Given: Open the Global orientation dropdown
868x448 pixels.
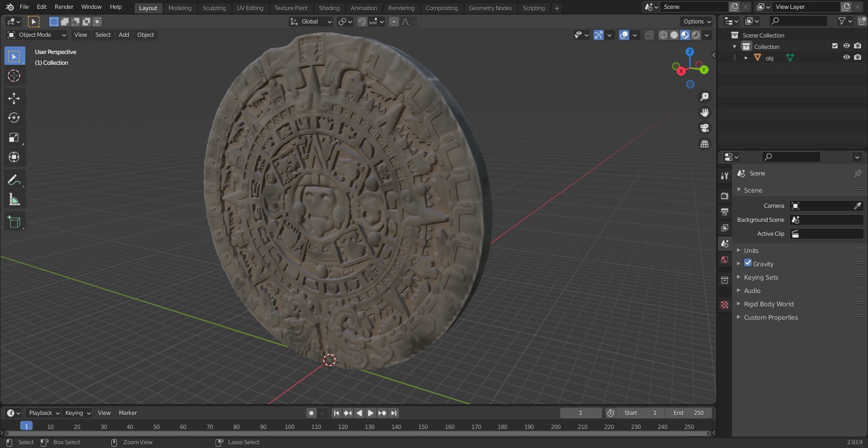Looking at the screenshot, I should click(311, 22).
